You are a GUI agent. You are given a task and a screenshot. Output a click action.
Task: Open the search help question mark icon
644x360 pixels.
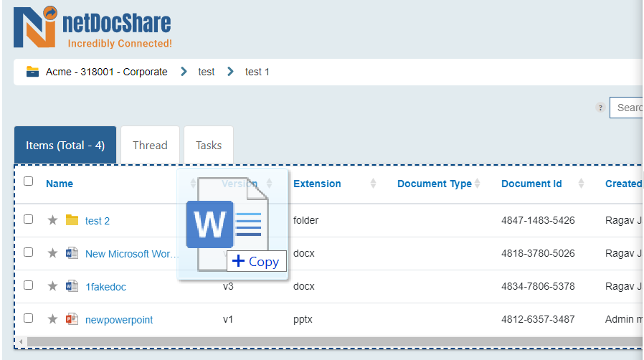click(600, 108)
